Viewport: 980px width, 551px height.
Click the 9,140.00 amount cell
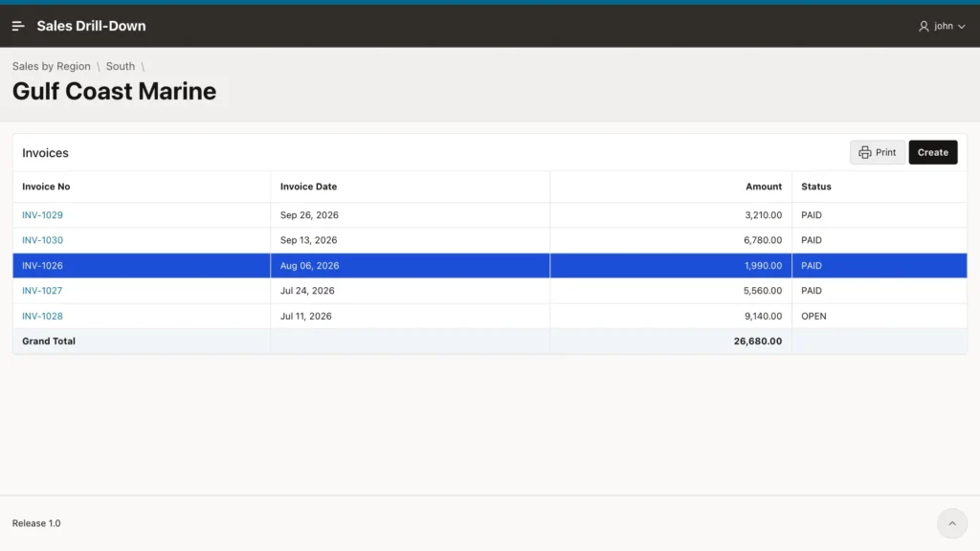671,316
